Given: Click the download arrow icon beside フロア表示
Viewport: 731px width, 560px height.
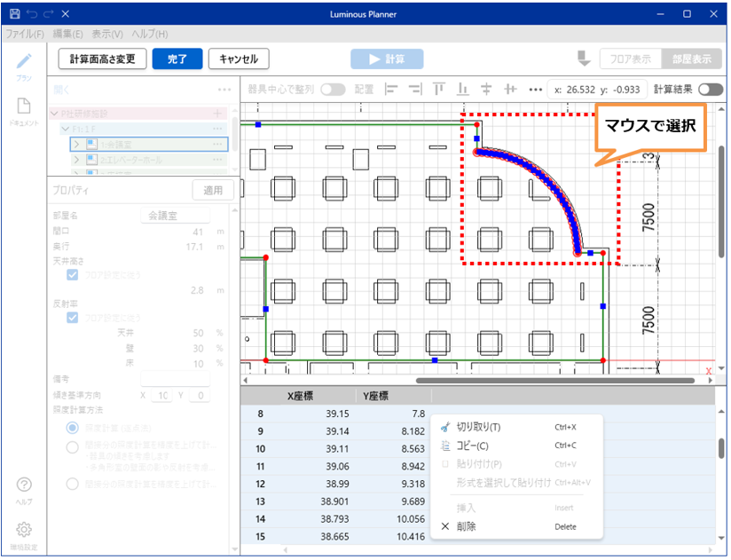Looking at the screenshot, I should click(x=583, y=59).
